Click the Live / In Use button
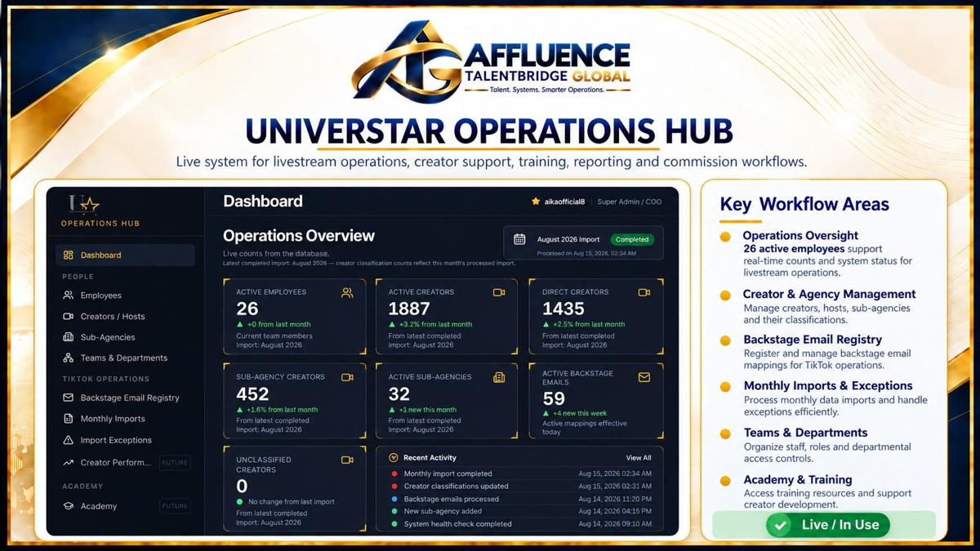 [x=828, y=525]
